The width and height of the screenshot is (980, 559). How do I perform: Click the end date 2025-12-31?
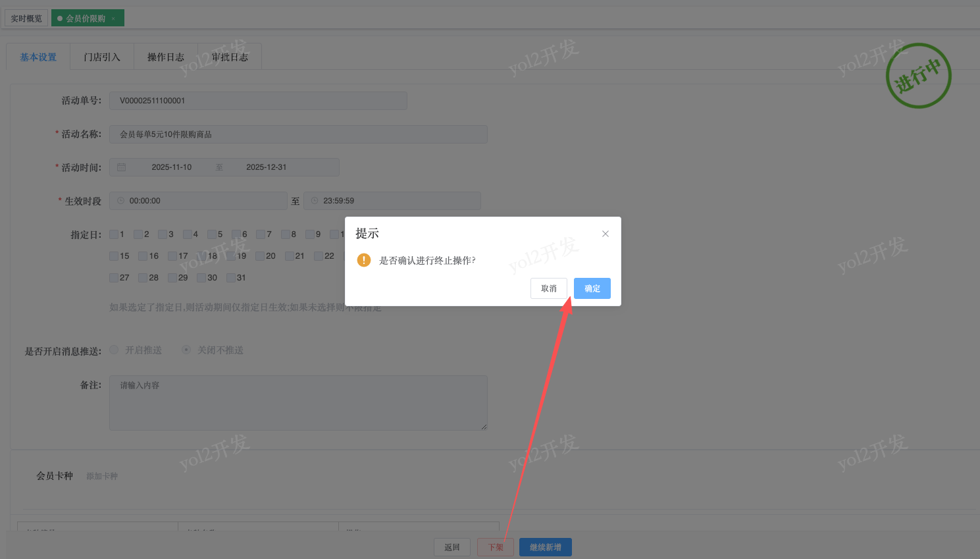click(267, 167)
